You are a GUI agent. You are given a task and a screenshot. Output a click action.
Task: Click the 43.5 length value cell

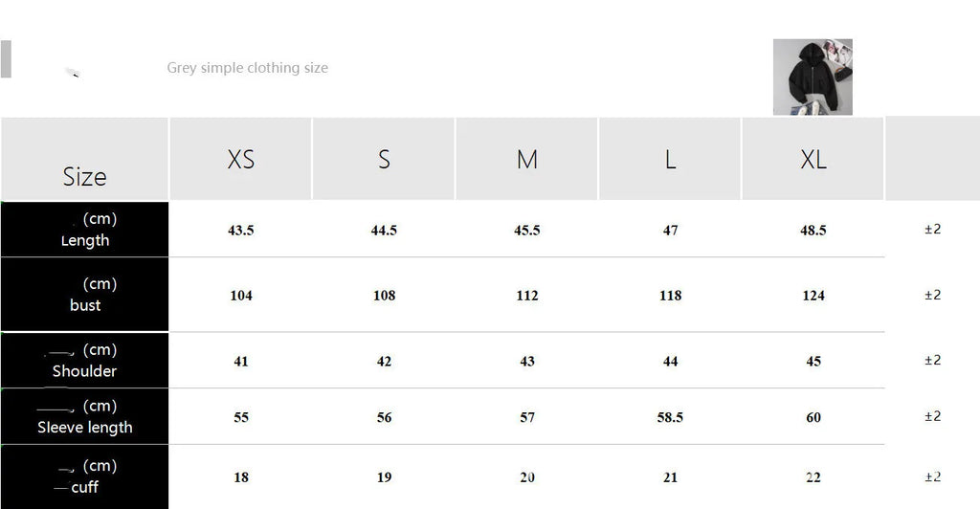click(241, 231)
